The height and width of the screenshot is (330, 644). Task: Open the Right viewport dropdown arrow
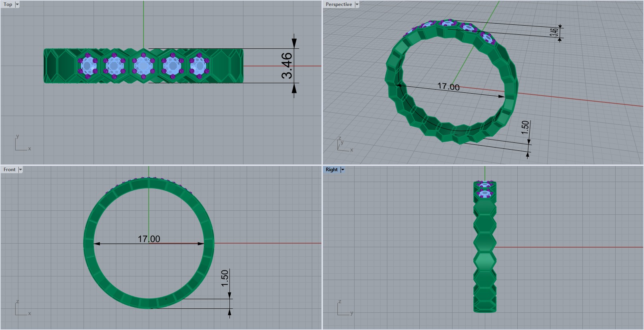click(343, 170)
